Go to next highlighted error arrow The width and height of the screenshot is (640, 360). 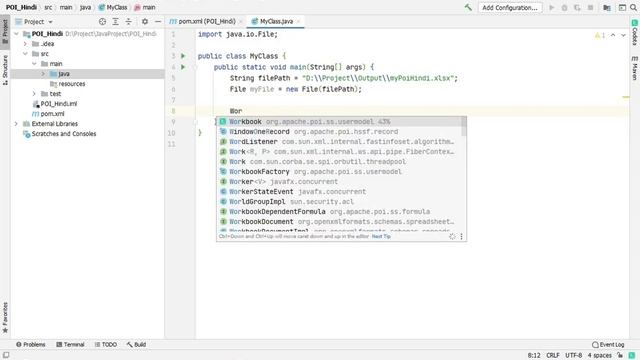pyautogui.click(x=623, y=36)
